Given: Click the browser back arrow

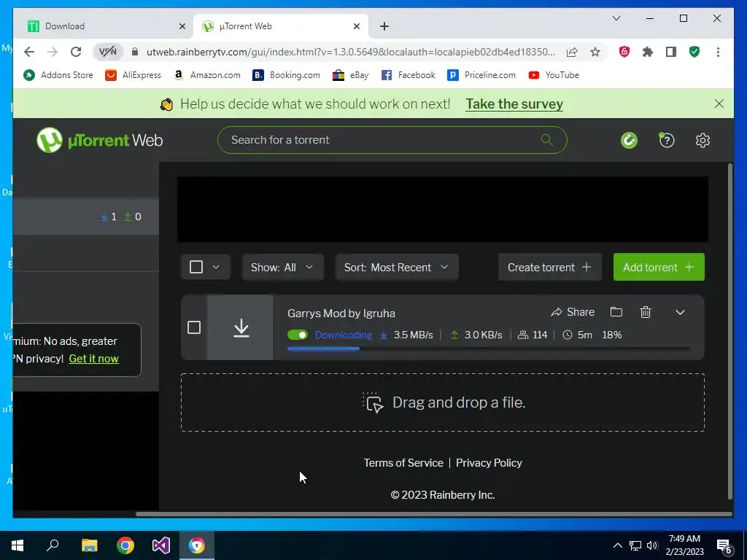Looking at the screenshot, I should click(29, 52).
